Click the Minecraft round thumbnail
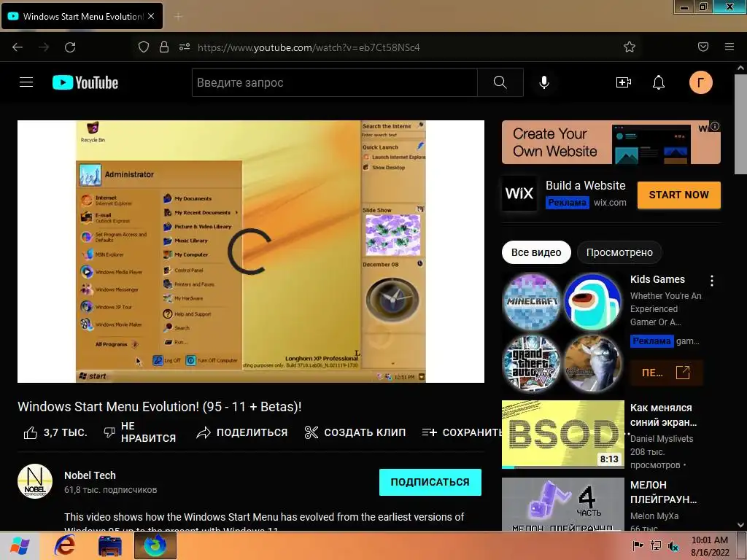The height and width of the screenshot is (560, 747). tap(532, 302)
